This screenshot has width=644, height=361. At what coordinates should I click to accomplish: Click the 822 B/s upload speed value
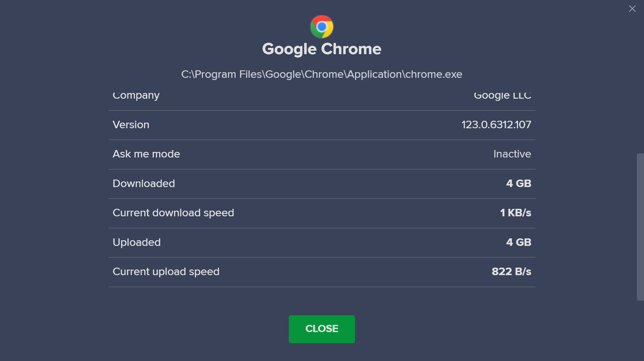point(511,272)
